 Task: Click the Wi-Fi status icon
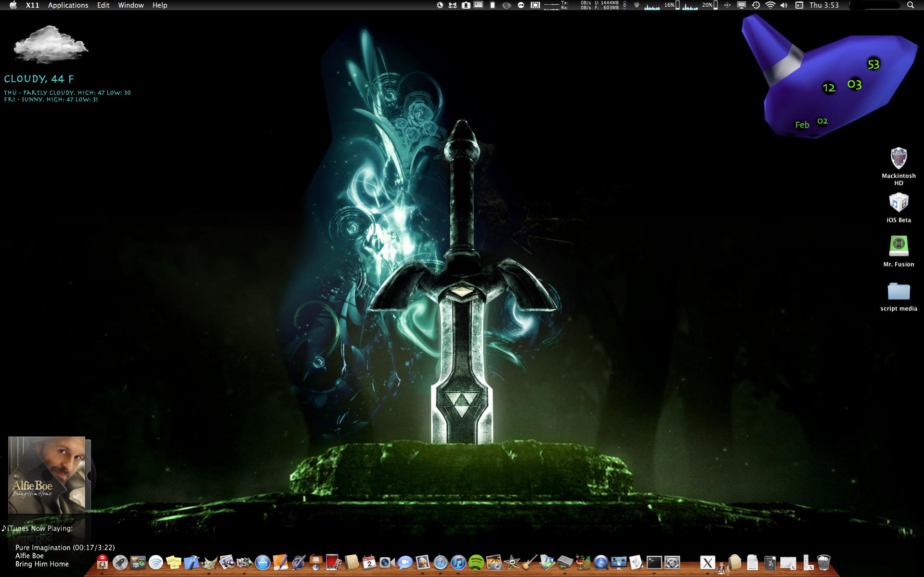(x=770, y=5)
